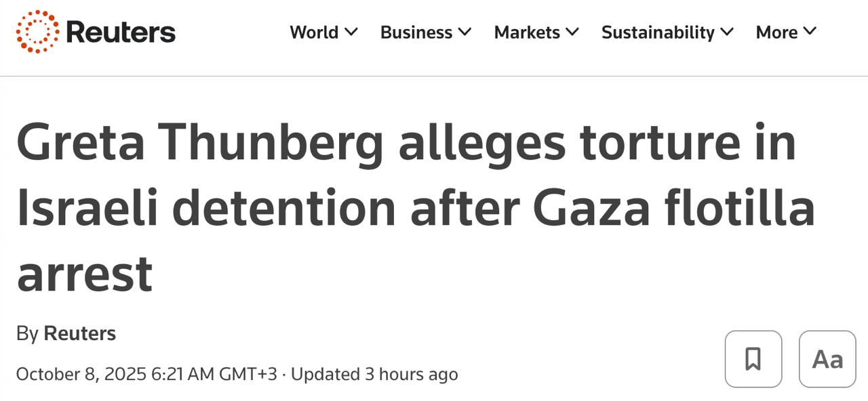Expand the chevron next to Business
This screenshot has width=868, height=401.
465,32
